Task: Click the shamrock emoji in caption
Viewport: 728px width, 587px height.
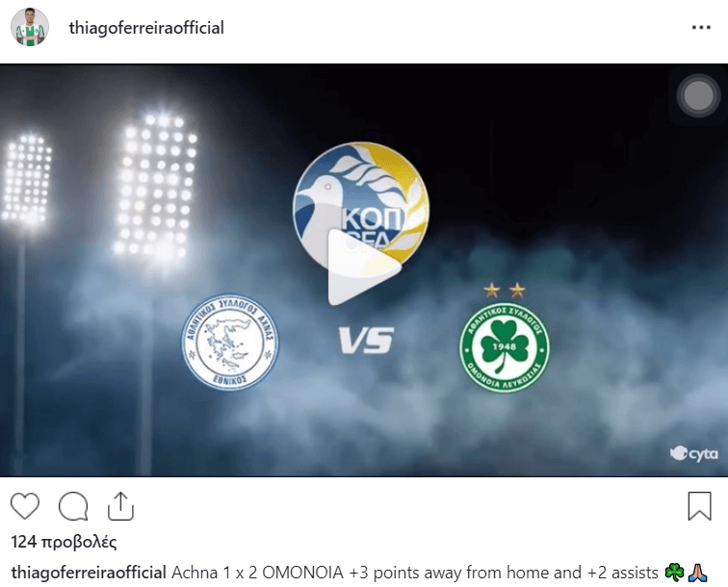Action: 674,573
